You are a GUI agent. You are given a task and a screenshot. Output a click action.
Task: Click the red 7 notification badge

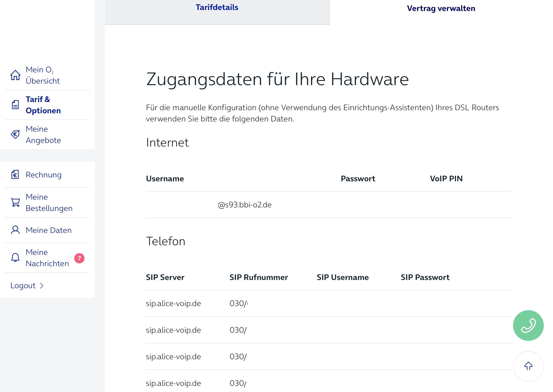[79, 258]
